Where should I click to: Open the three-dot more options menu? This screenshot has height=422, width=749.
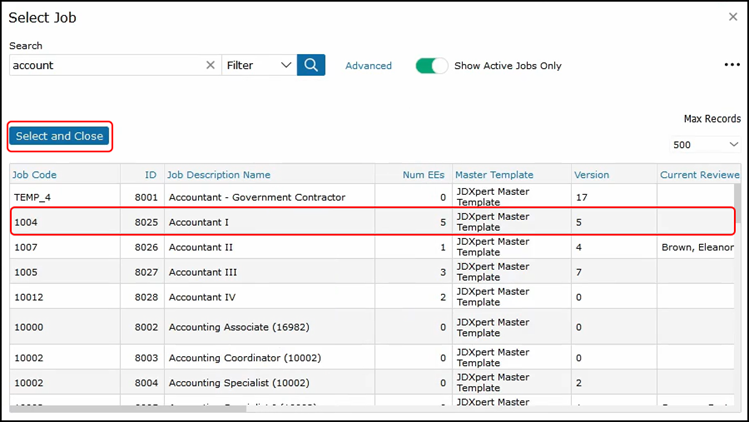(x=731, y=65)
